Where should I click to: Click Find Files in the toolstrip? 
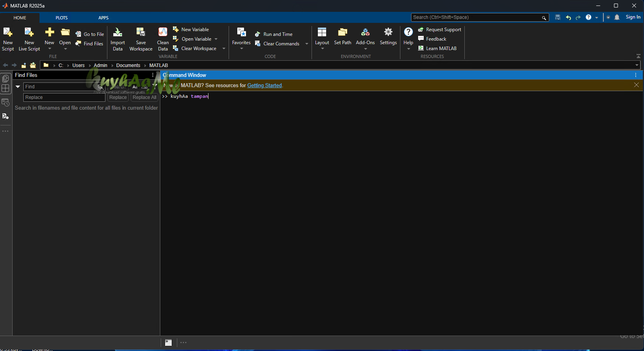point(90,44)
